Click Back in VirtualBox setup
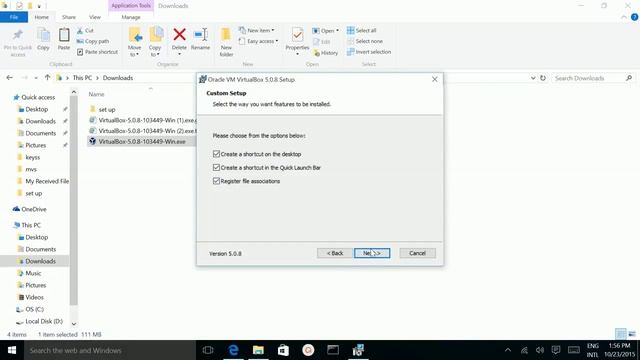 [335, 253]
